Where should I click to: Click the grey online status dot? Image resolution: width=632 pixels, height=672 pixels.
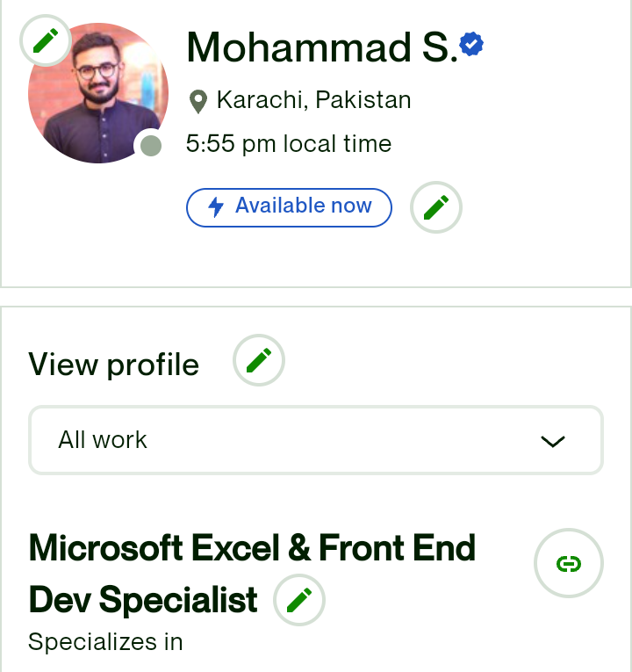[x=151, y=146]
